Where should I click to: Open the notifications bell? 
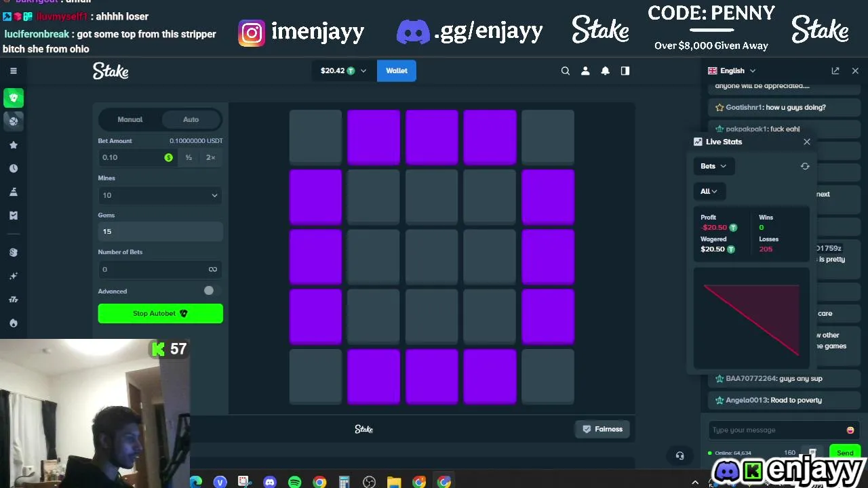click(x=606, y=70)
